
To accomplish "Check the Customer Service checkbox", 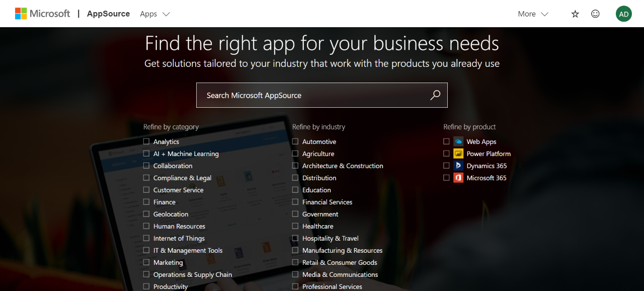I will (146, 190).
